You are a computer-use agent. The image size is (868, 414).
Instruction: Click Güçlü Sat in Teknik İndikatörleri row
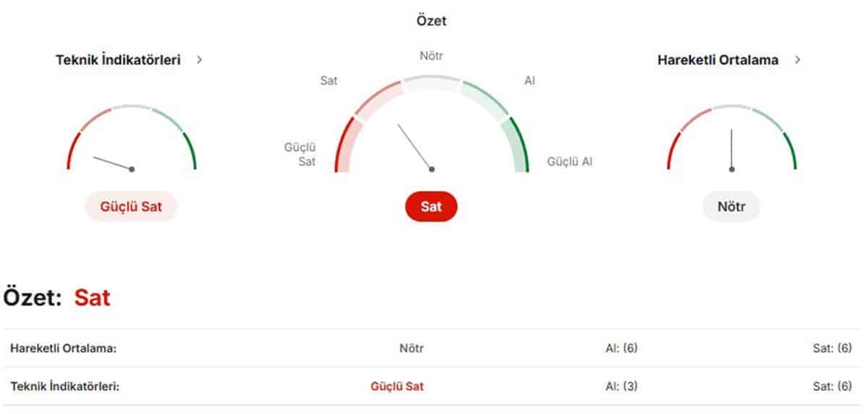point(397,386)
